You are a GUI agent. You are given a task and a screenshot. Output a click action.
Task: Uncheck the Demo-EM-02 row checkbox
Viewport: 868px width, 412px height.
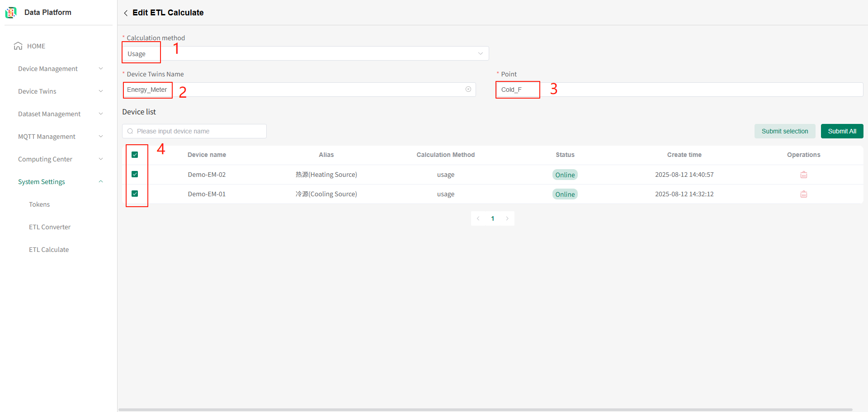click(135, 174)
